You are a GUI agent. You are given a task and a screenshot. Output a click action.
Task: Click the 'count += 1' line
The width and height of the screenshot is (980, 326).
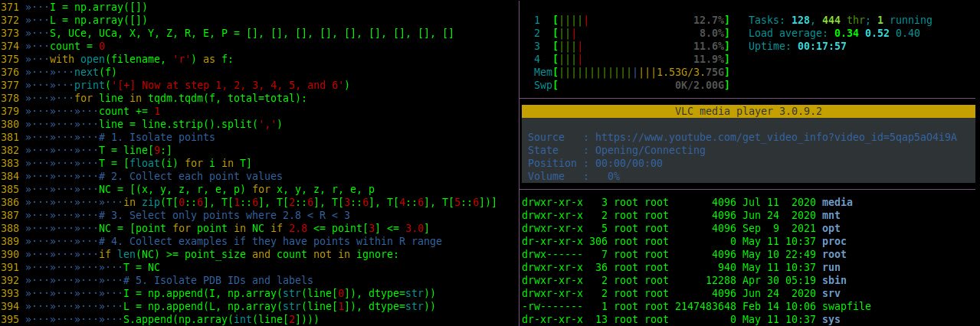(x=129, y=111)
